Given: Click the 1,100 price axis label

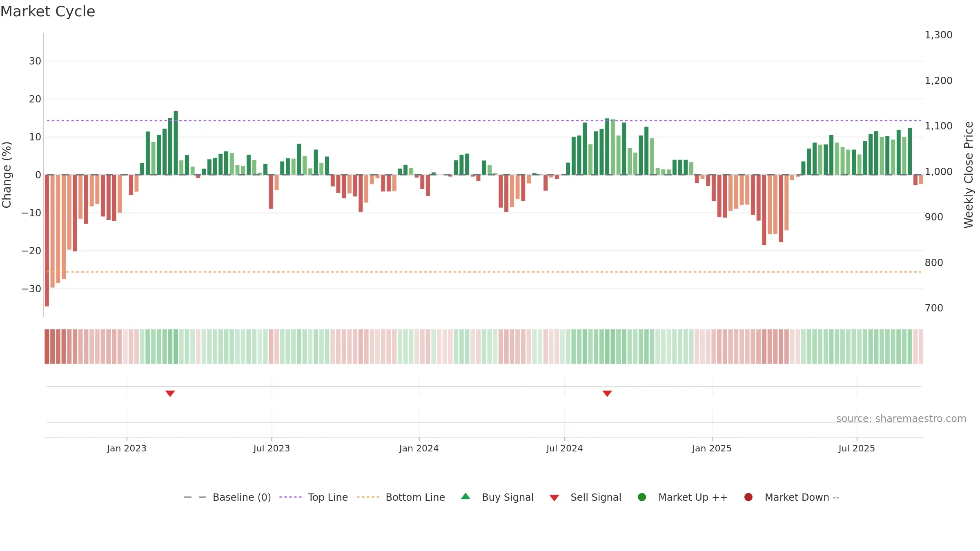Looking at the screenshot, I should tap(938, 126).
